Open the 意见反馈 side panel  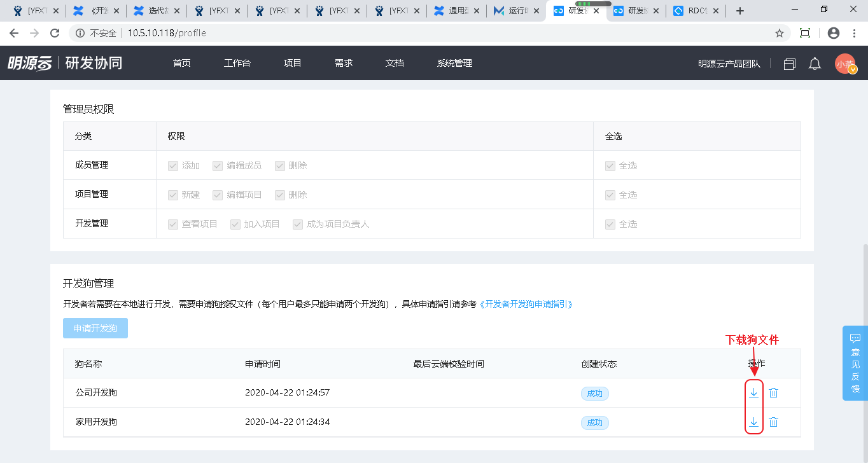click(x=855, y=363)
